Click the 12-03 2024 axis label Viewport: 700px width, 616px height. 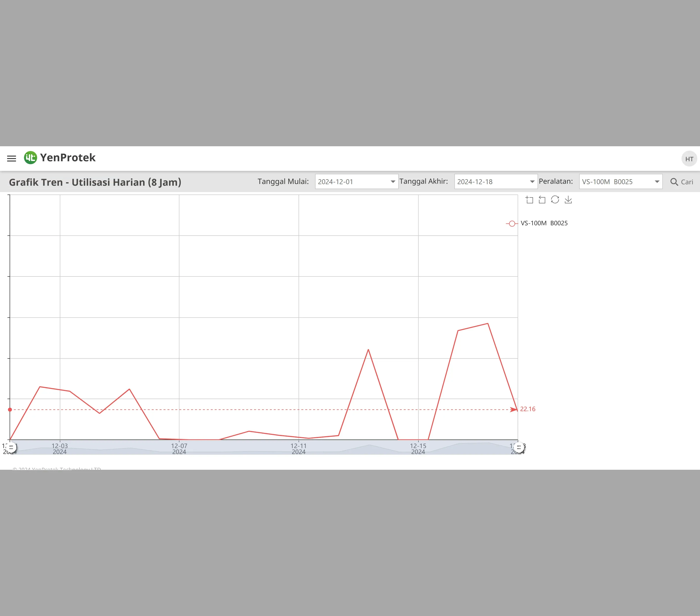(x=60, y=449)
